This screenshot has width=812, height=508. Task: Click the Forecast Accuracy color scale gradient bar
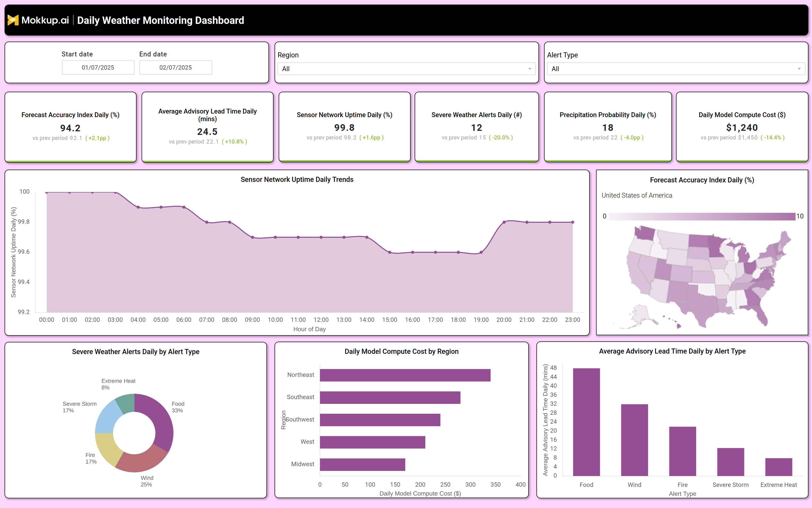[702, 216]
